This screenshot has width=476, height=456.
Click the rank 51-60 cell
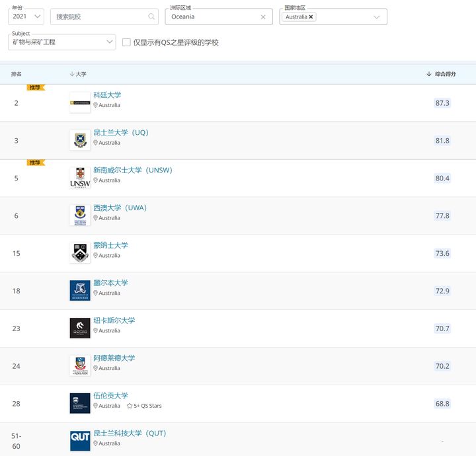pyautogui.click(x=17, y=441)
